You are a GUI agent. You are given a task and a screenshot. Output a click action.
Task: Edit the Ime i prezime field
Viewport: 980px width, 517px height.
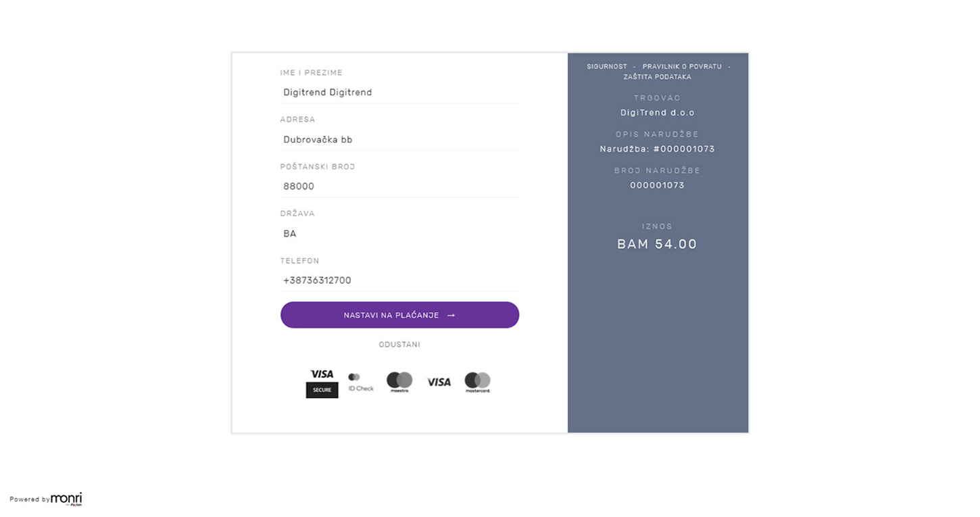click(399, 93)
